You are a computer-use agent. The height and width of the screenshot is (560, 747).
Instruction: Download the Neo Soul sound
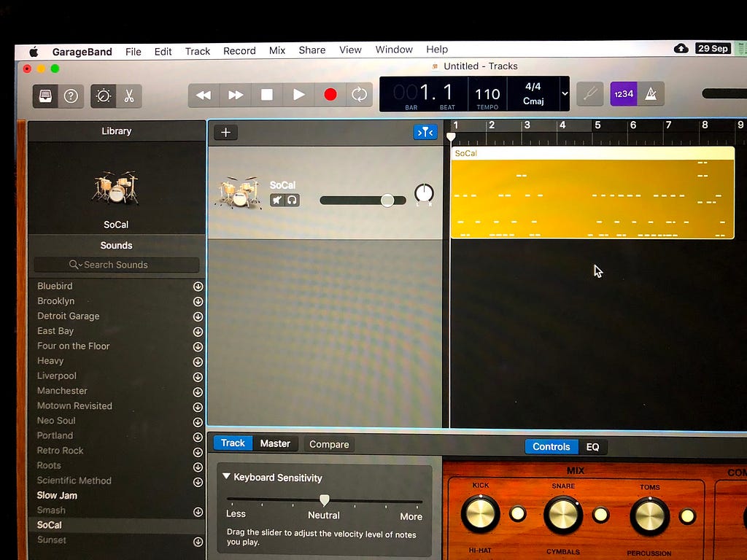pos(198,422)
